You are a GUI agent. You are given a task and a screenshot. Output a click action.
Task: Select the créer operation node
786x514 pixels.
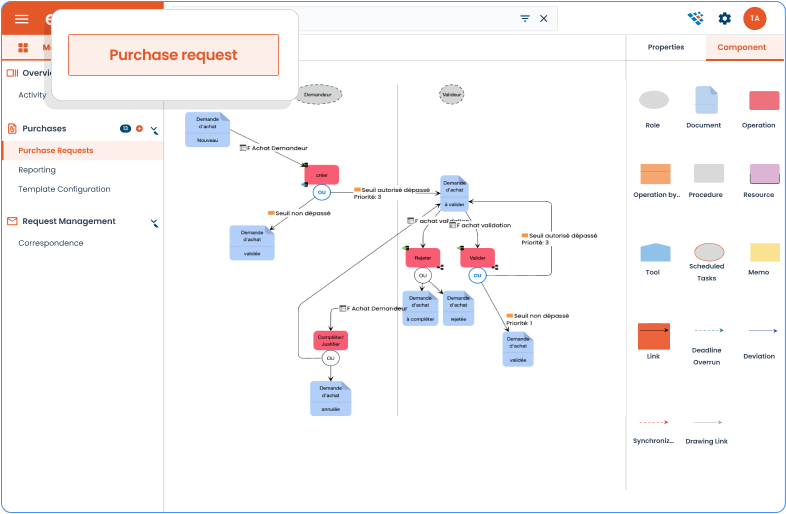pos(322,175)
